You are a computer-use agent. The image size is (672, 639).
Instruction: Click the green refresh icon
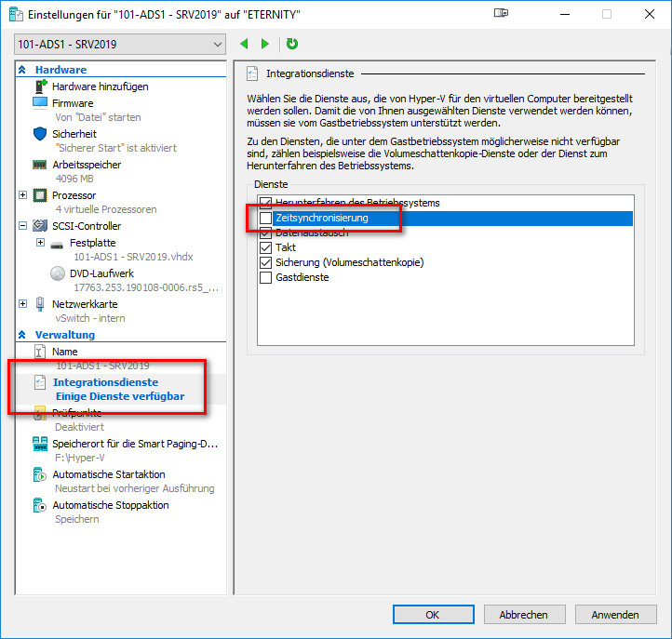292,44
